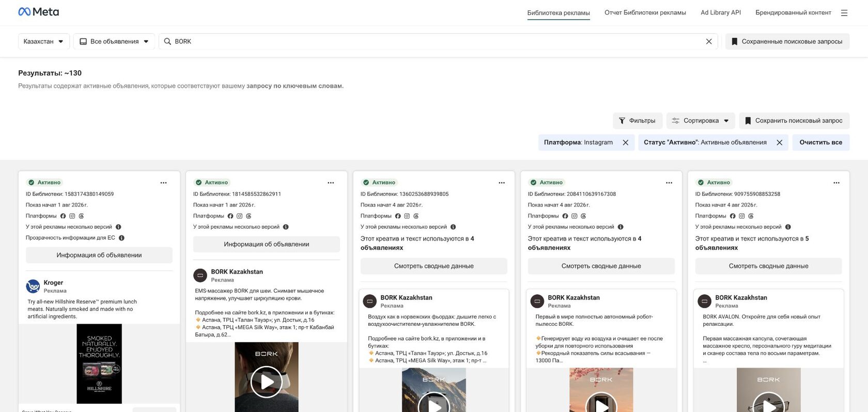
Task: Click 'Показ начат 4 авг 2026 г.' in ad 909755908853258
Action: coord(726,205)
